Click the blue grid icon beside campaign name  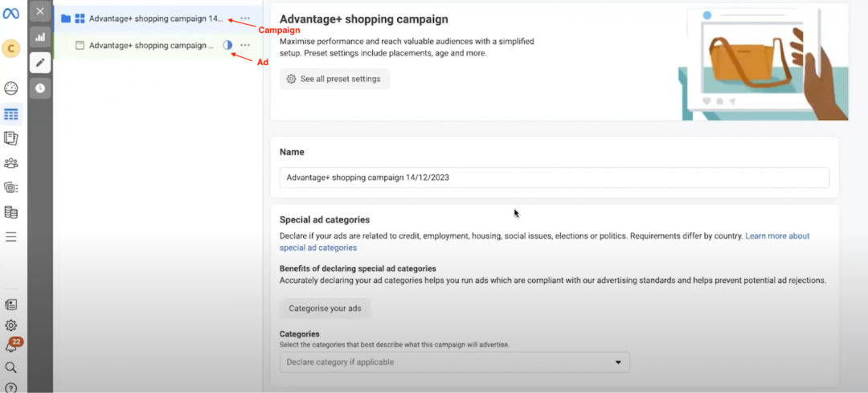[x=80, y=18]
